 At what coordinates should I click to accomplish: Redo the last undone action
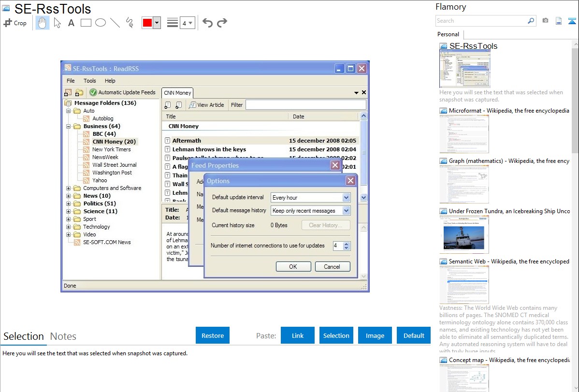coord(222,23)
